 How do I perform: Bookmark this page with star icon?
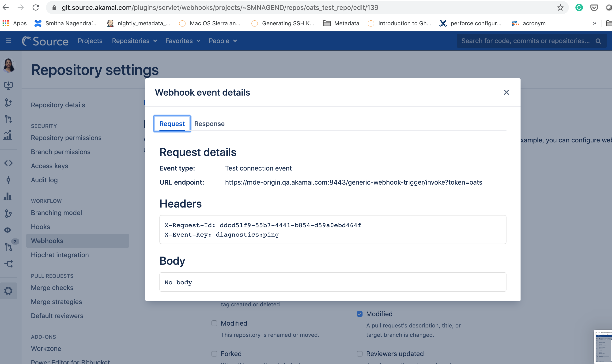tap(560, 7)
